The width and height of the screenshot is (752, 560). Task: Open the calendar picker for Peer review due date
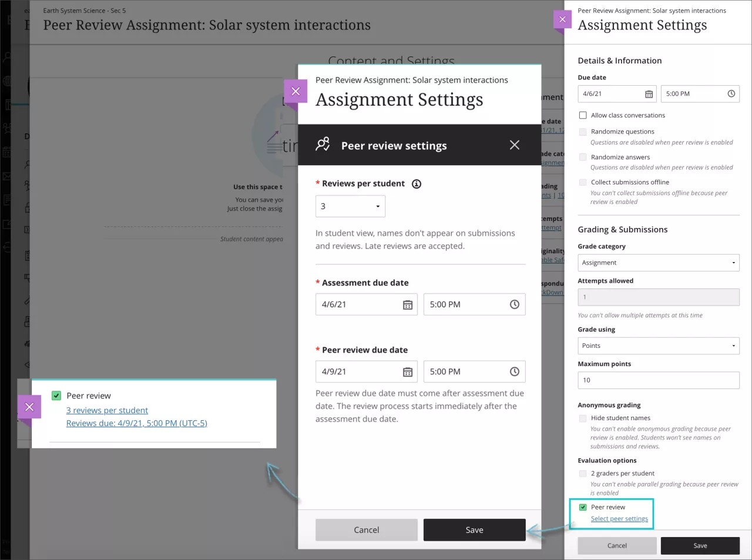tap(408, 371)
